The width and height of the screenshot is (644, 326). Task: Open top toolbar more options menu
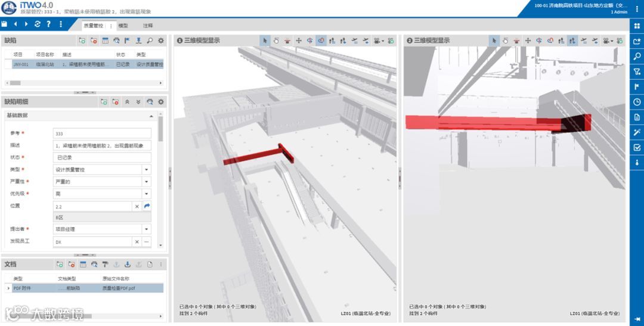[60, 24]
